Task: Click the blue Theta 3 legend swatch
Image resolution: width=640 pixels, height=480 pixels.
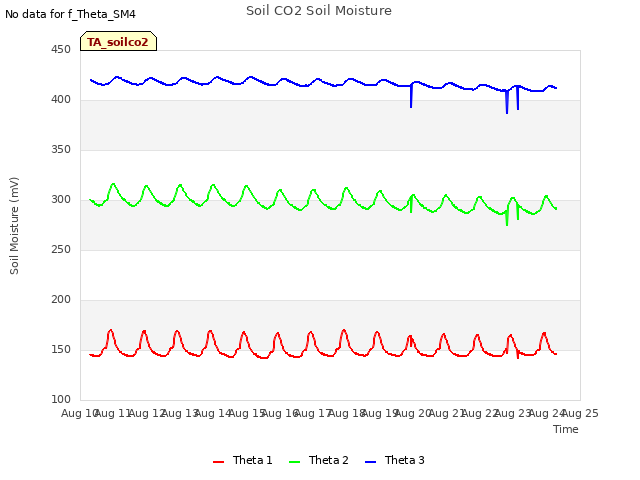Action: (370, 462)
